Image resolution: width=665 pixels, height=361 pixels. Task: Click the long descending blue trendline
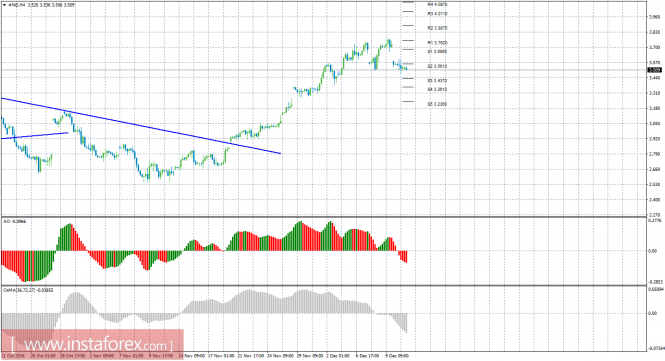(141, 126)
